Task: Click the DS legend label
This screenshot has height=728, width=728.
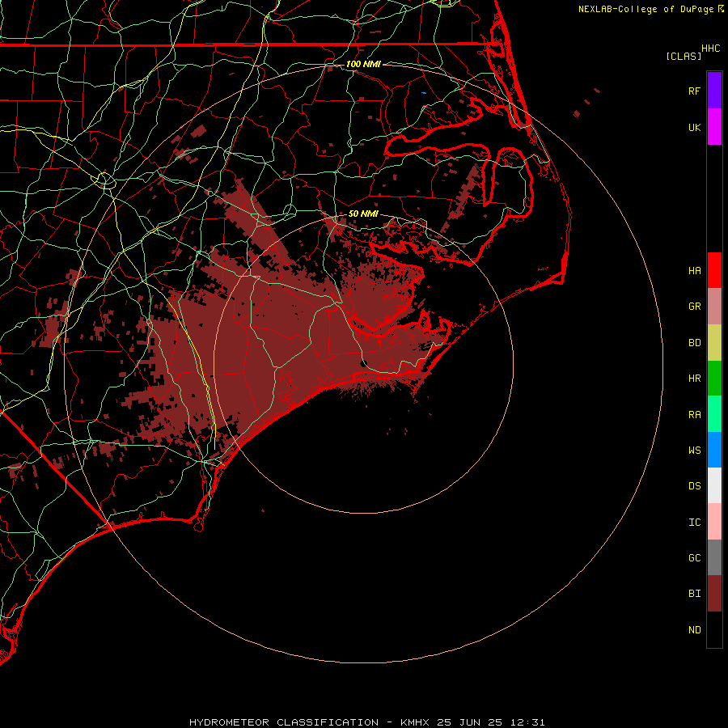Action: 694,486
